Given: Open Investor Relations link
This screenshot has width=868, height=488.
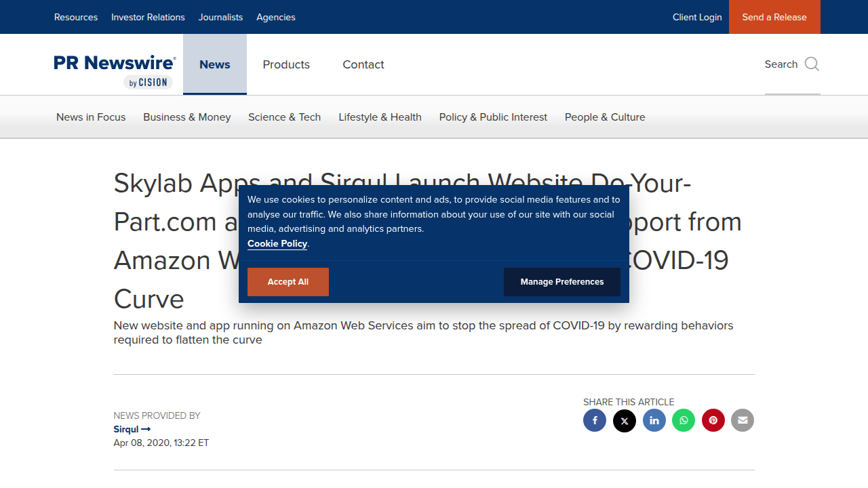Looking at the screenshot, I should point(148,17).
